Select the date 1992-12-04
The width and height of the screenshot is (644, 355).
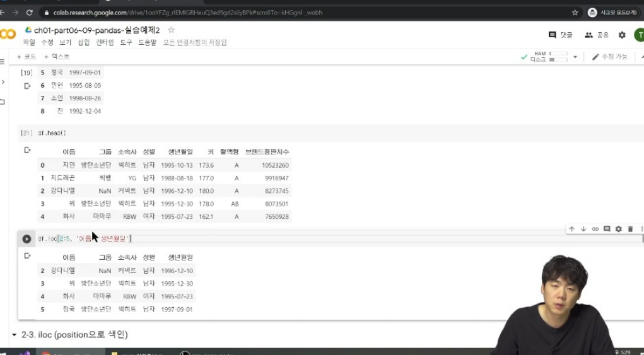tap(85, 111)
